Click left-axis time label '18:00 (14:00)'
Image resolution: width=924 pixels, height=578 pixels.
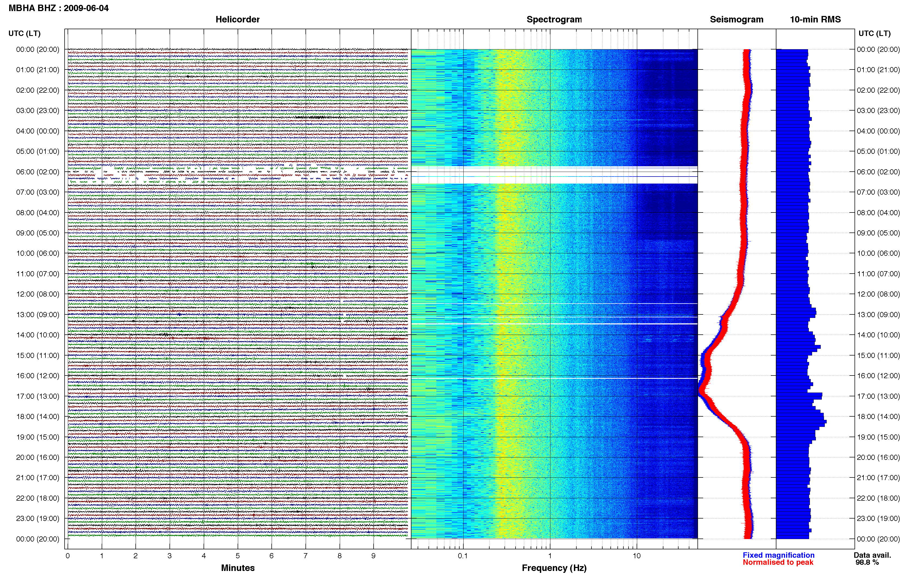[x=38, y=417]
